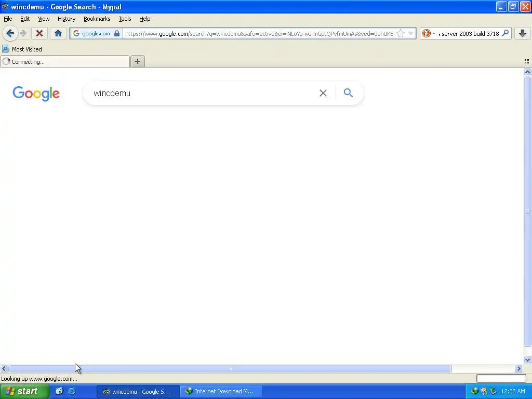
Task: Open the Windows start menu
Action: pyautogui.click(x=24, y=391)
